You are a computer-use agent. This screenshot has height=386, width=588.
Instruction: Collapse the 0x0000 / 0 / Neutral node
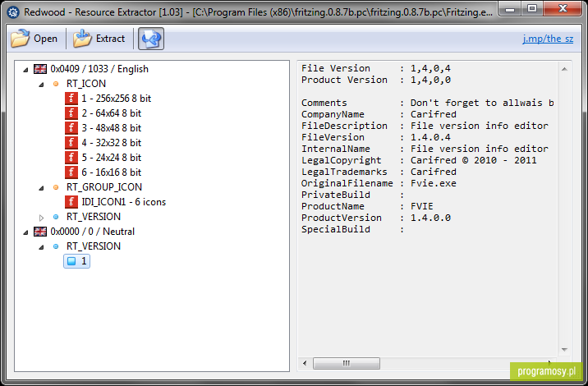(25, 232)
